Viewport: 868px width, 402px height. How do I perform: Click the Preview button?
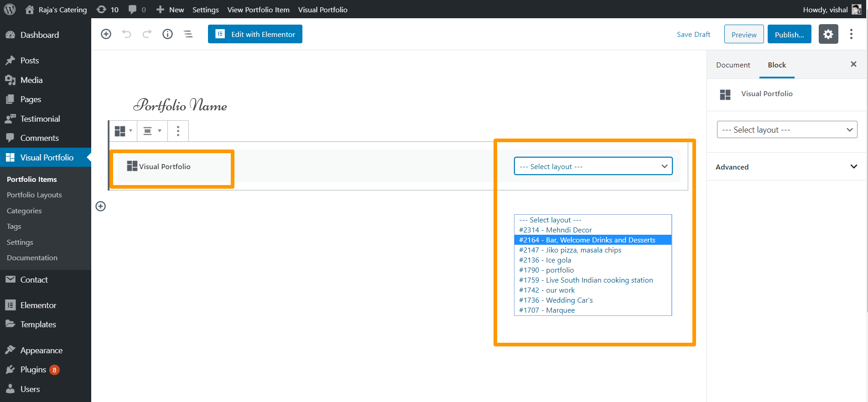tap(744, 34)
